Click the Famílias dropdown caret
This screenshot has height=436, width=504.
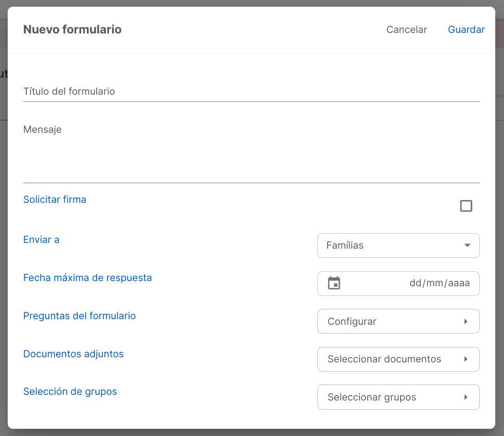click(x=467, y=246)
